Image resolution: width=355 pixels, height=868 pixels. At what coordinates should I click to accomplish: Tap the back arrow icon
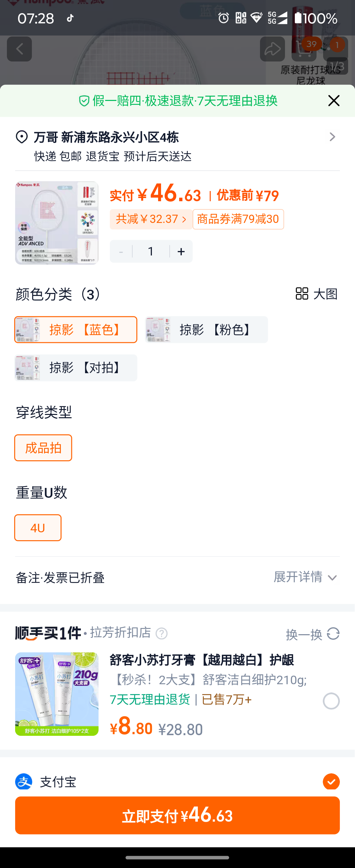click(x=19, y=49)
